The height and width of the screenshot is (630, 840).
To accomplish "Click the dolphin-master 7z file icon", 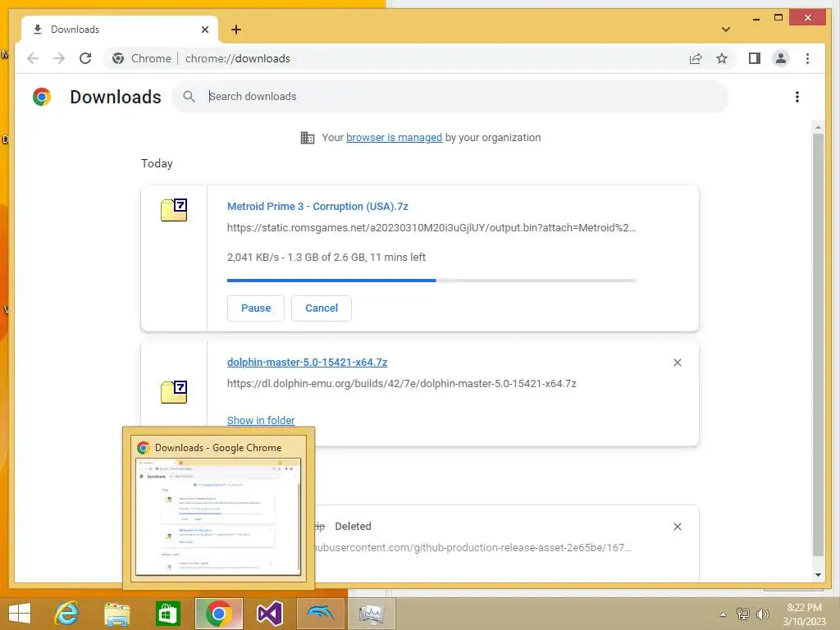I will click(174, 391).
